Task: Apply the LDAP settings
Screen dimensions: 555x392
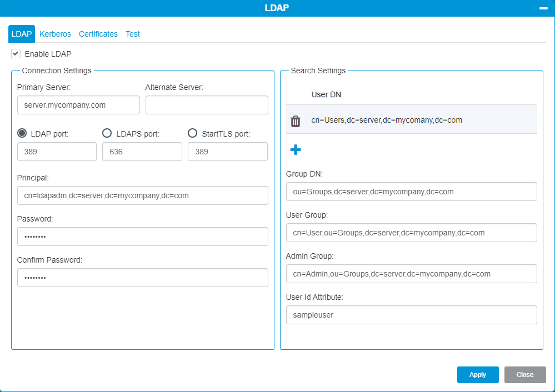Action: coord(477,374)
